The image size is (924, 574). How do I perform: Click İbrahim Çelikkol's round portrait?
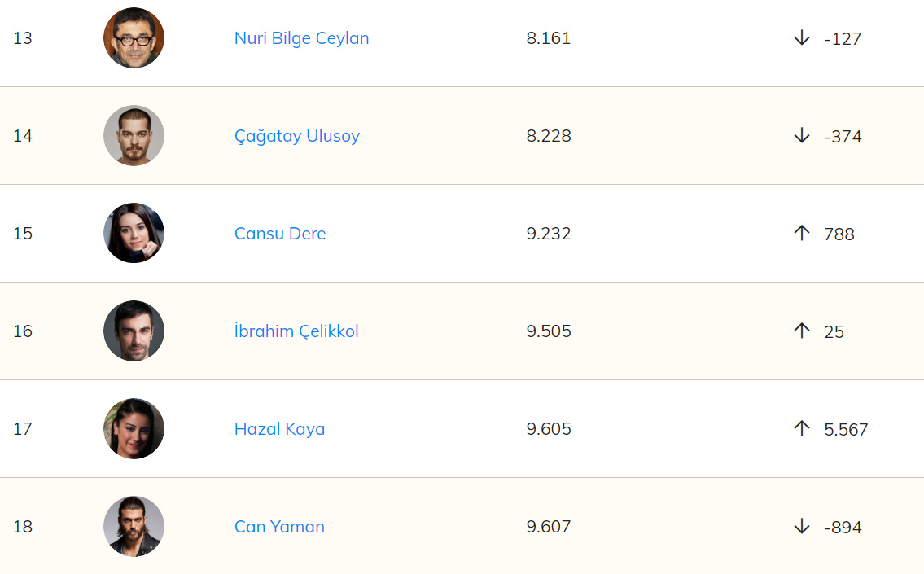point(134,331)
